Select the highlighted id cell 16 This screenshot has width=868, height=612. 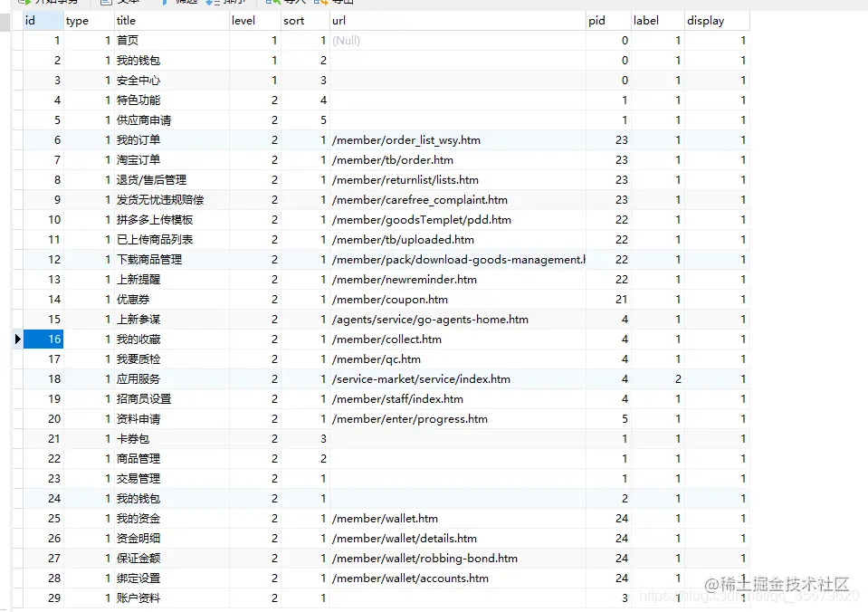(43, 339)
